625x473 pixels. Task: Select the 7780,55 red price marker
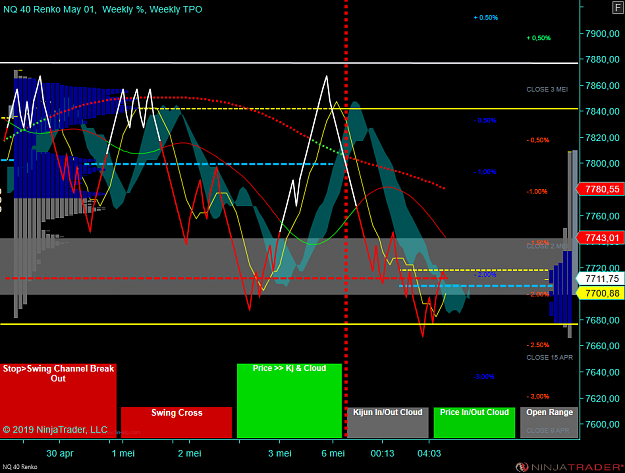click(x=601, y=189)
